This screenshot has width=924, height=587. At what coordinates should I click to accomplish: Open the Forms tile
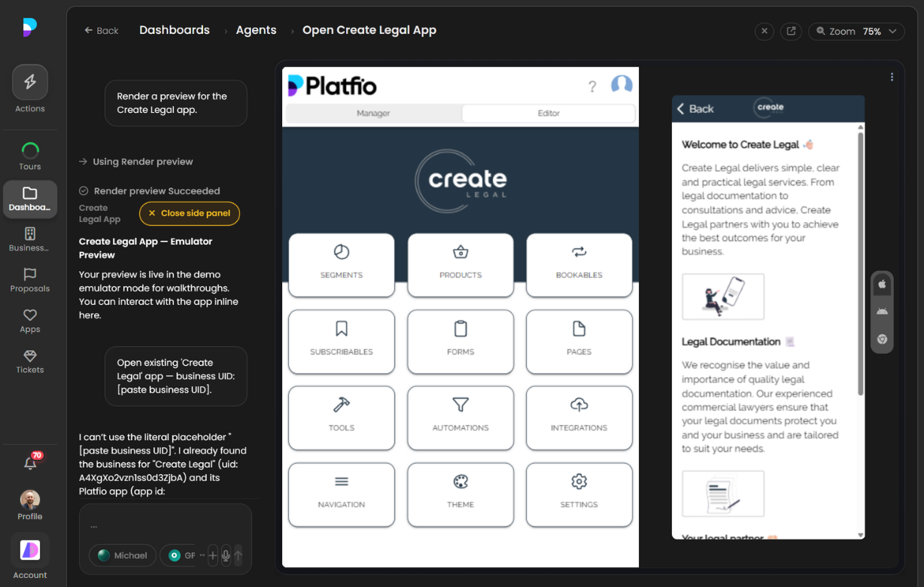[x=460, y=342]
